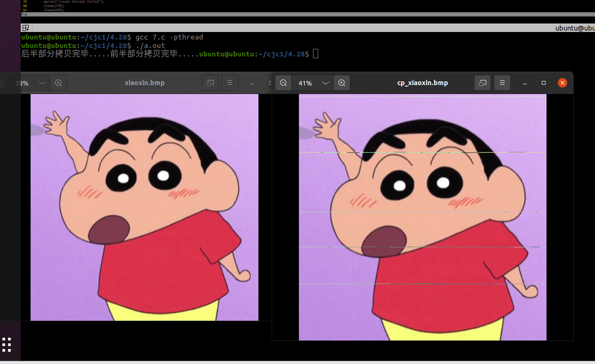
Task: Toggle fullscreen icon in cp_xiaoxin.bmp window
Action: pyautogui.click(x=482, y=83)
